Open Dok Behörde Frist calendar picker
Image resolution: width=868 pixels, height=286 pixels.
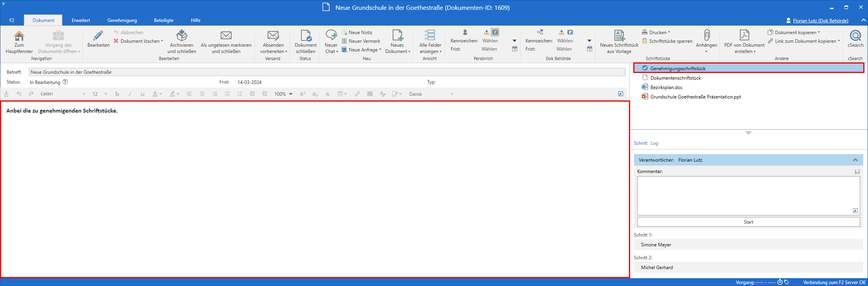click(589, 49)
